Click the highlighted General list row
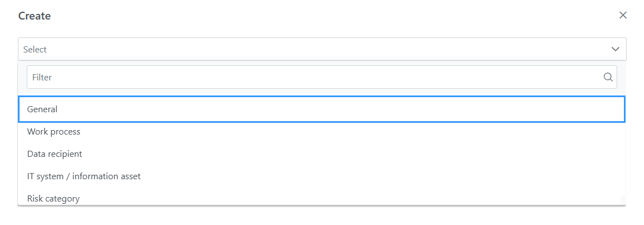 (322, 109)
